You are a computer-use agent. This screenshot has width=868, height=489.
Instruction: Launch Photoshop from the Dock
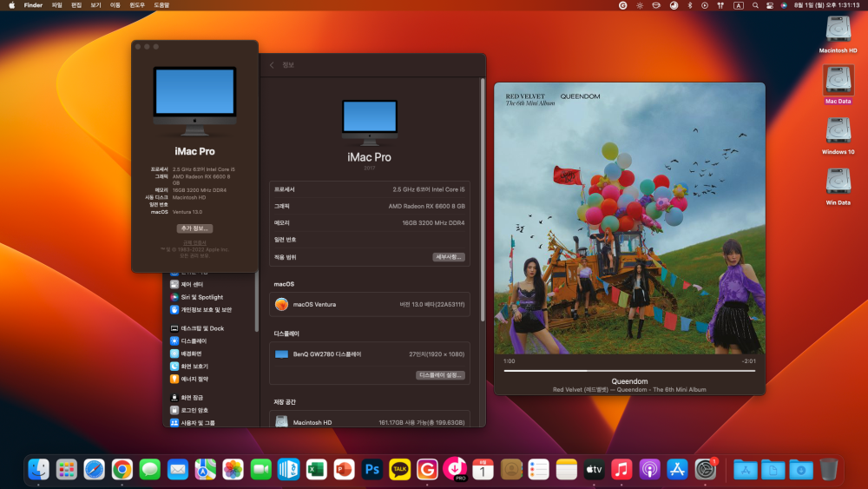tap(372, 470)
